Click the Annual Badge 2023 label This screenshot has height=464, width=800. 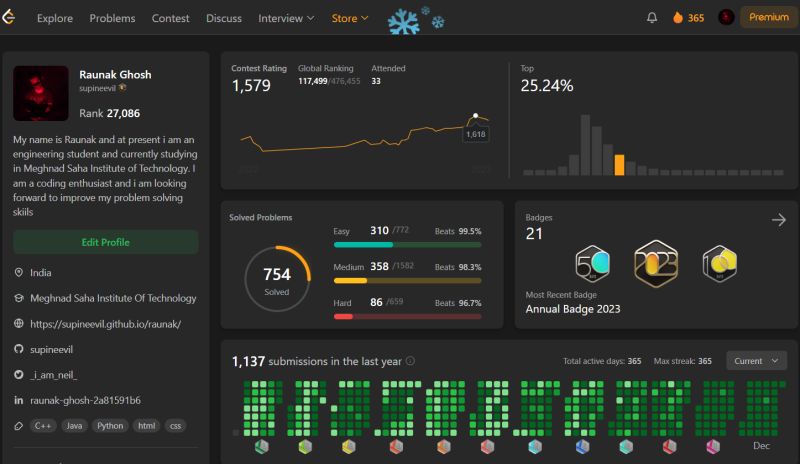[573, 309]
